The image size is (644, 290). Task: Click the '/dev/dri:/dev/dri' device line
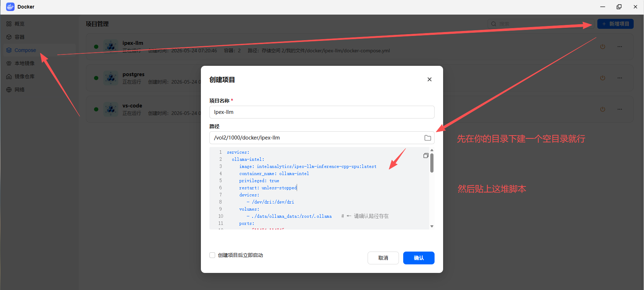coord(270,202)
